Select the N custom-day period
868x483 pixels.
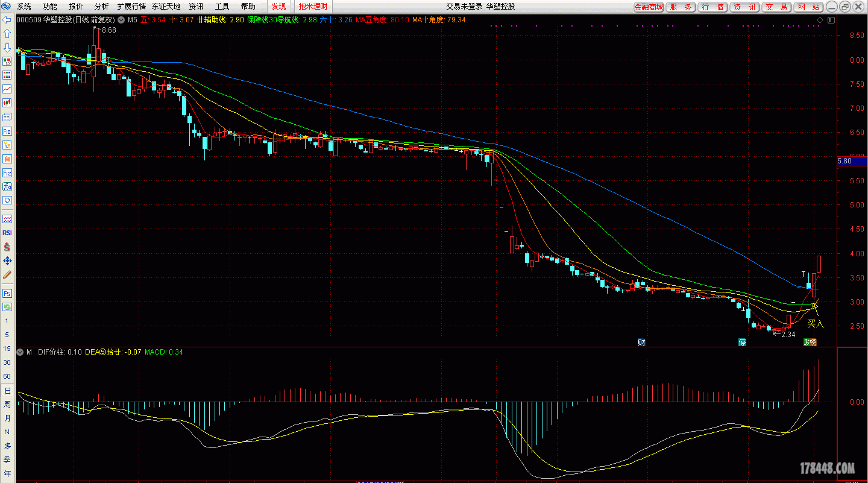[x=7, y=432]
